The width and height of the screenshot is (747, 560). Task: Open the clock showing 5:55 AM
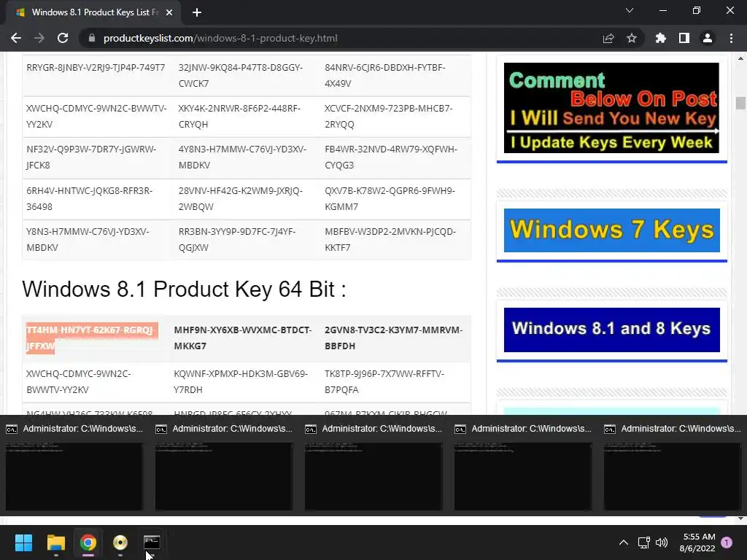tap(697, 542)
